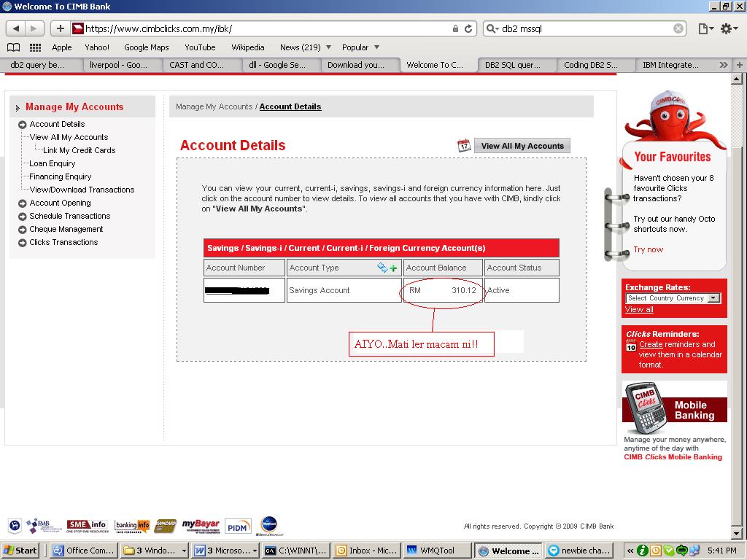
Task: Open the banking info footer logo
Action: pos(132,526)
